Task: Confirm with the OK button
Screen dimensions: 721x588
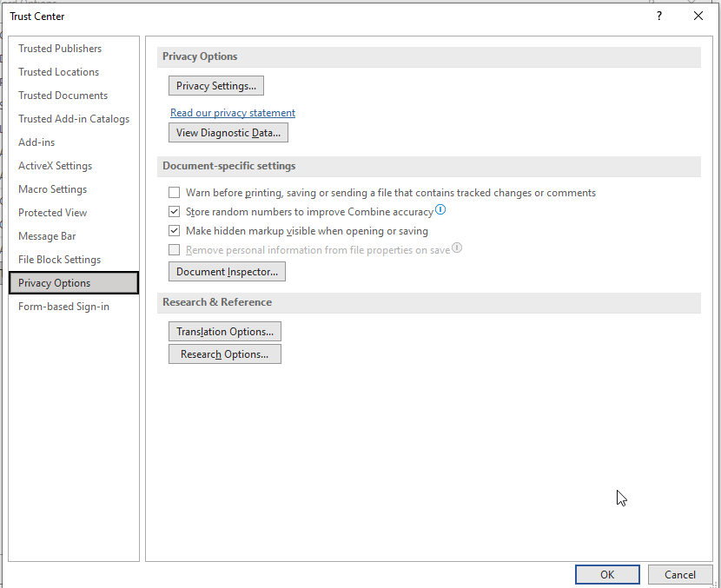Action: [607, 575]
